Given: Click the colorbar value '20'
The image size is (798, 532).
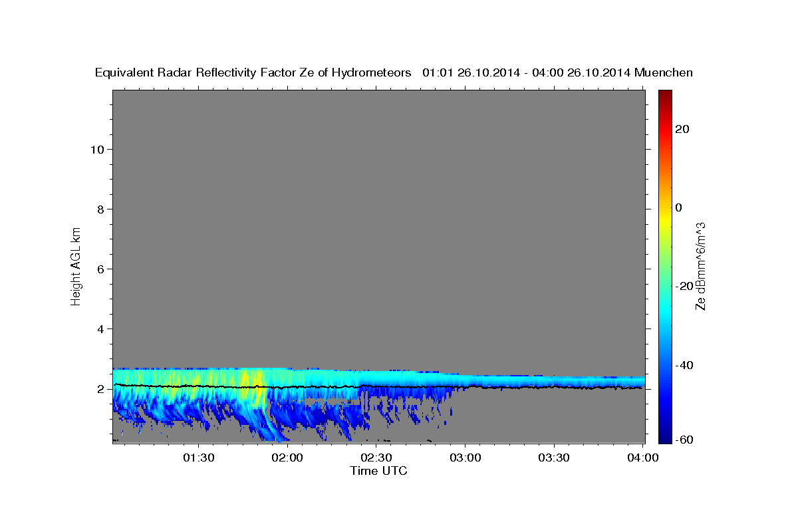Looking at the screenshot, I should 682,129.
